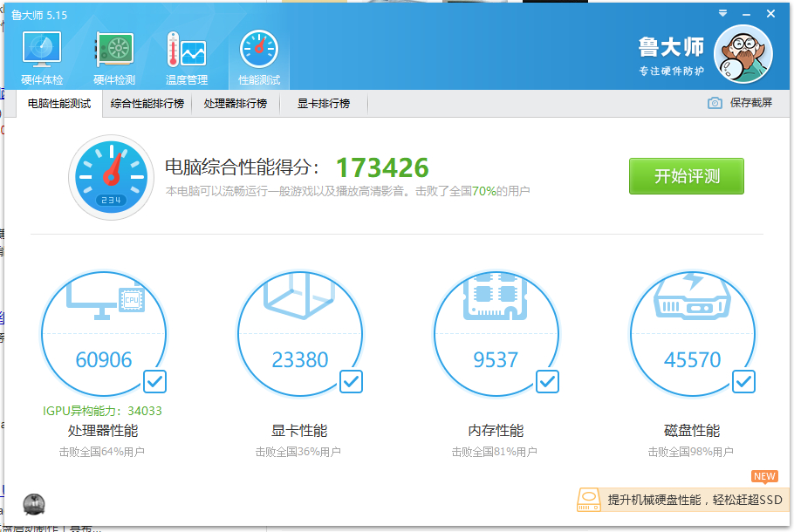Uncheck the 磁盘性能 test checkbox

click(743, 382)
